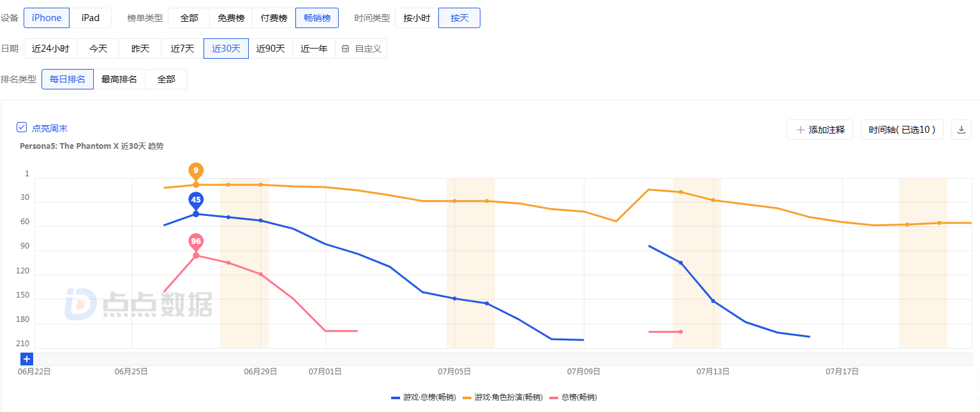
Task: Open the 时间轴 (已选10) selector
Action: click(902, 130)
